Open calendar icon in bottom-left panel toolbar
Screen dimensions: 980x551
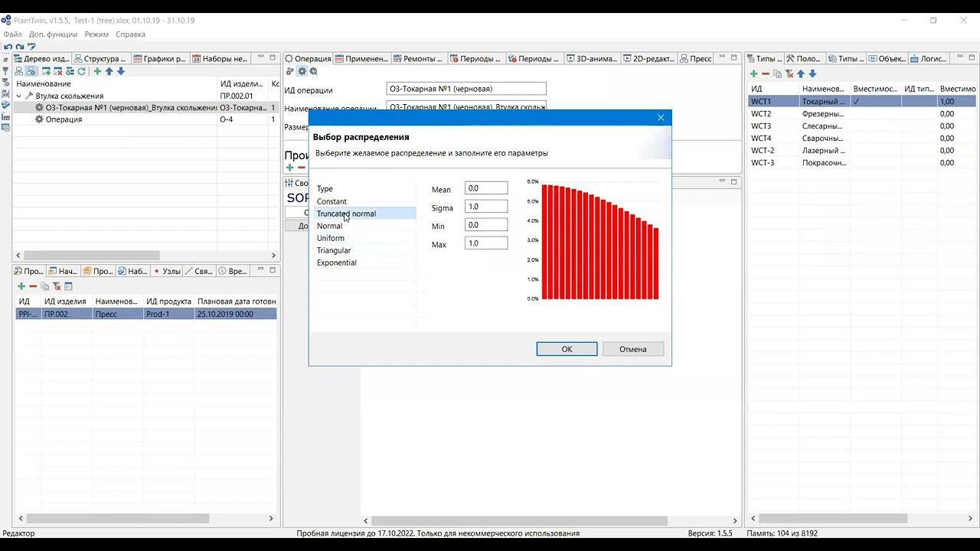[x=68, y=286]
